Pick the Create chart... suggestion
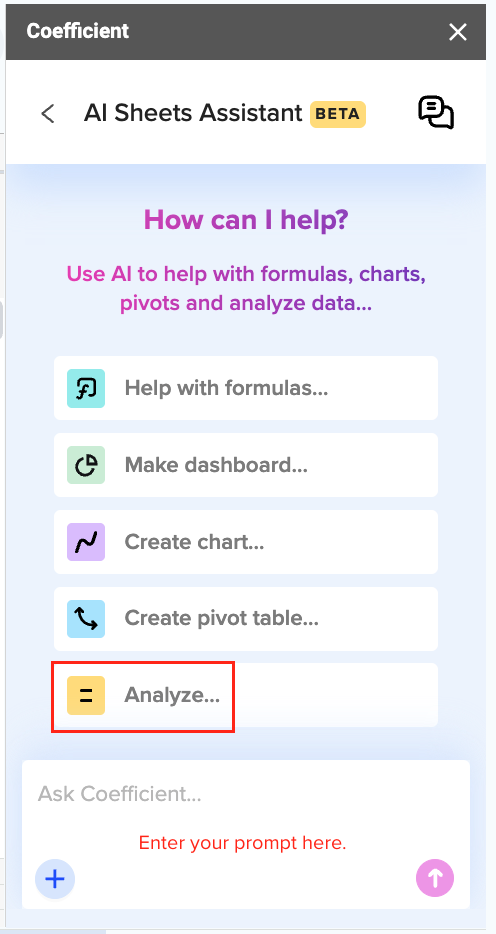496x934 pixels. pos(246,541)
